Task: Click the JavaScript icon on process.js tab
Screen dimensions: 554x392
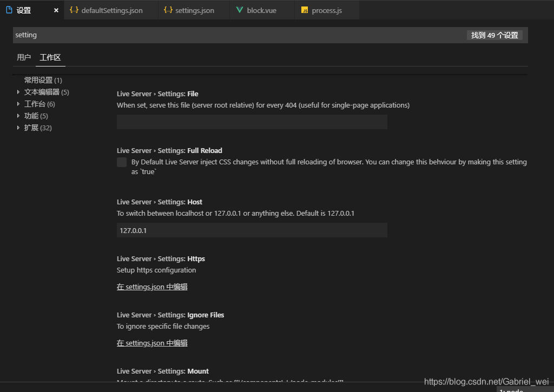Action: click(304, 10)
